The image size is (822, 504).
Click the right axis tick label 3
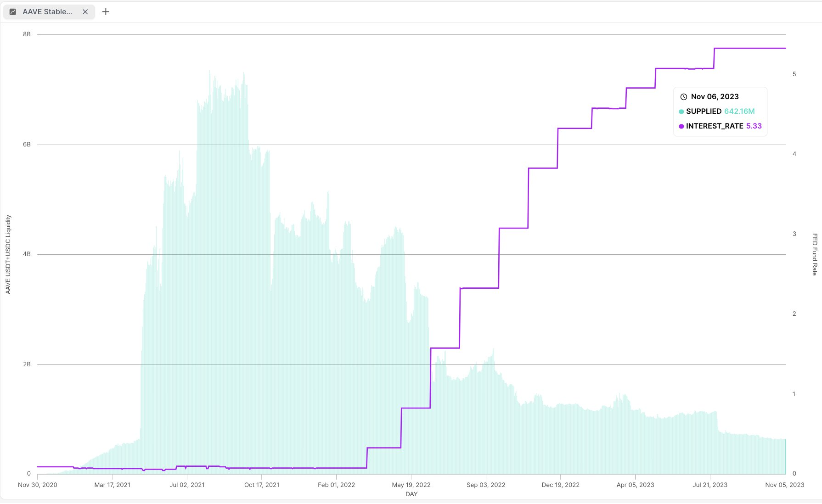click(794, 234)
